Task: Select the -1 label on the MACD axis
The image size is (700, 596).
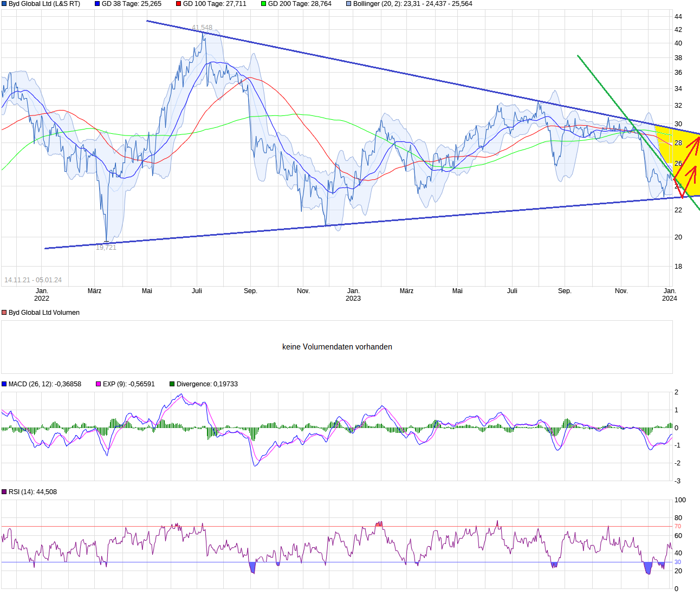Action: pos(677,445)
